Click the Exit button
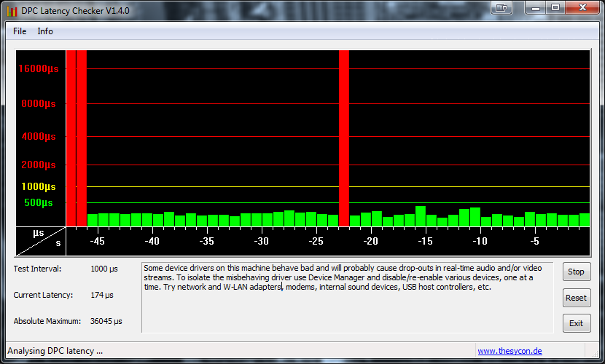The height and width of the screenshot is (364, 605). point(576,323)
